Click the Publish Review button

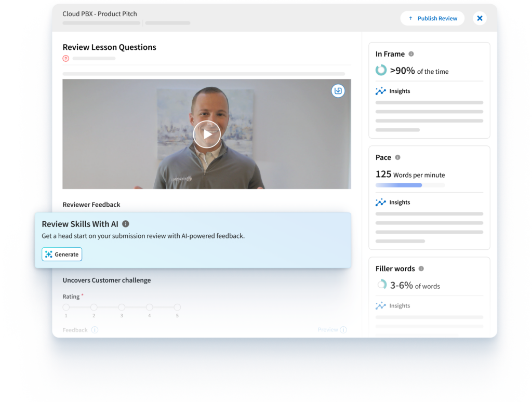(432, 18)
